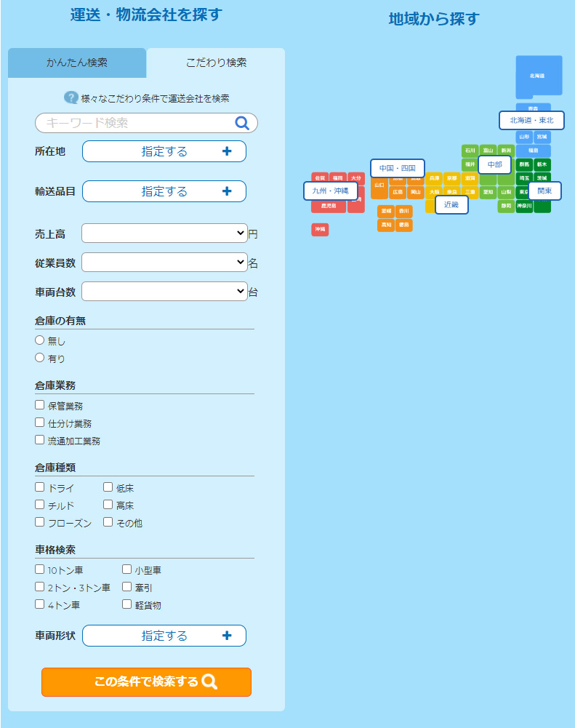Select the 北海道・東北 region label
The width and height of the screenshot is (575, 728).
(531, 121)
